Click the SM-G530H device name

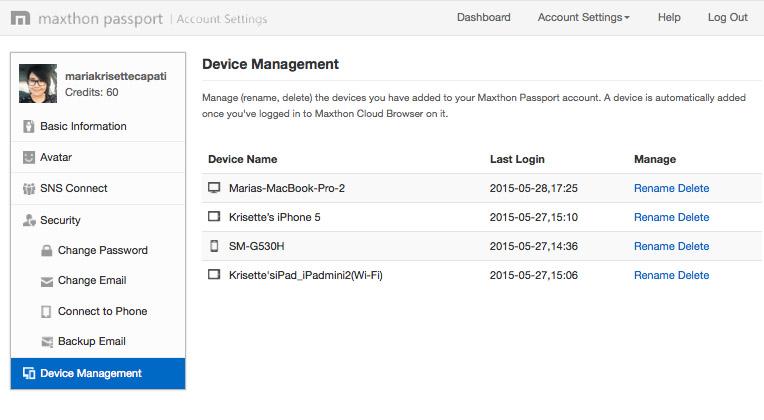coord(257,247)
